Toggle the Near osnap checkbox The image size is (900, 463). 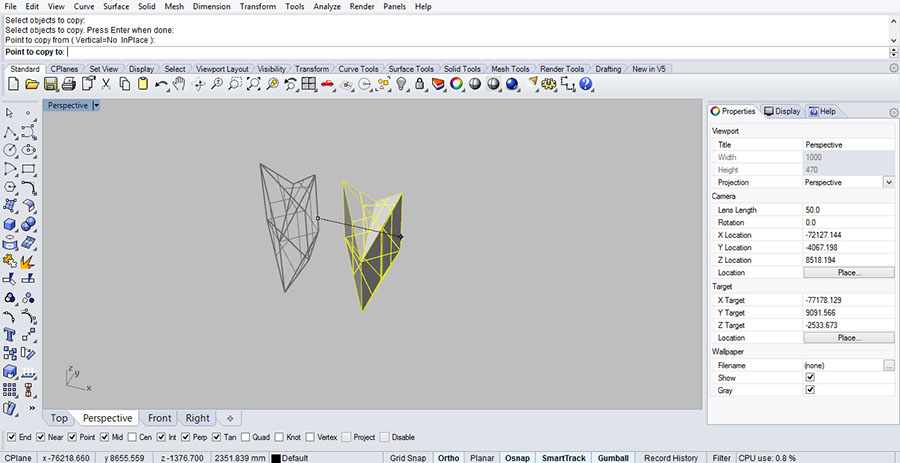[x=41, y=437]
